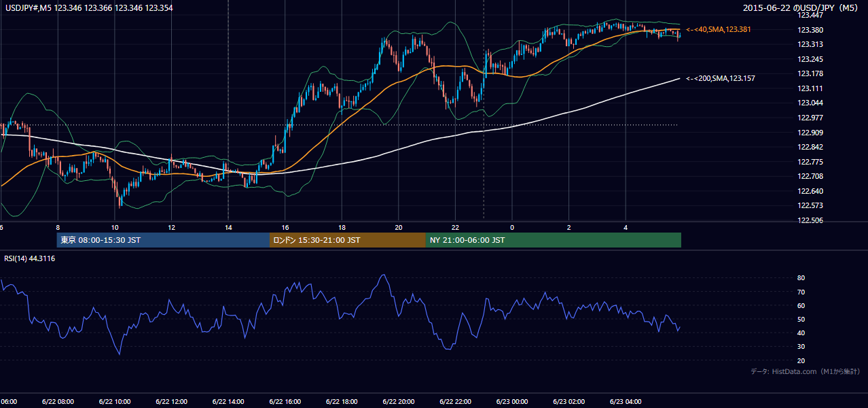Click the London 15:30-21:00 JST session bar

coord(348,240)
